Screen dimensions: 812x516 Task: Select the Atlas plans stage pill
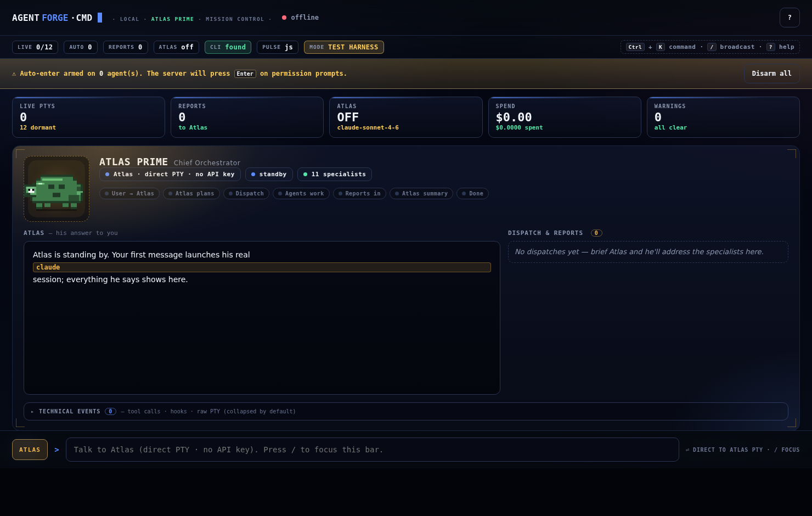pyautogui.click(x=191, y=193)
